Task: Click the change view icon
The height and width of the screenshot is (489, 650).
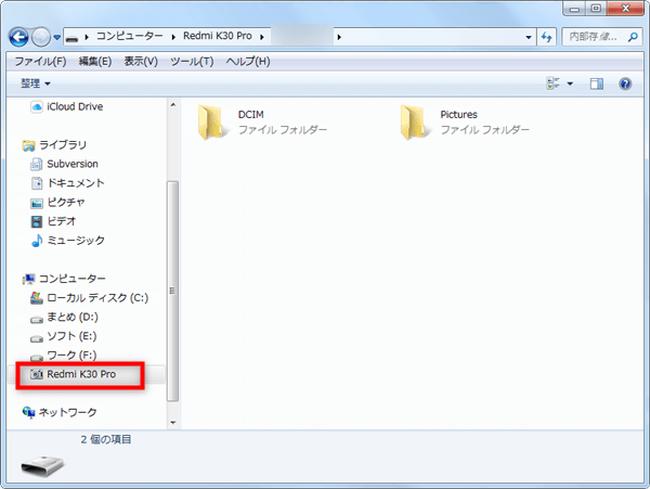Action: [x=554, y=84]
